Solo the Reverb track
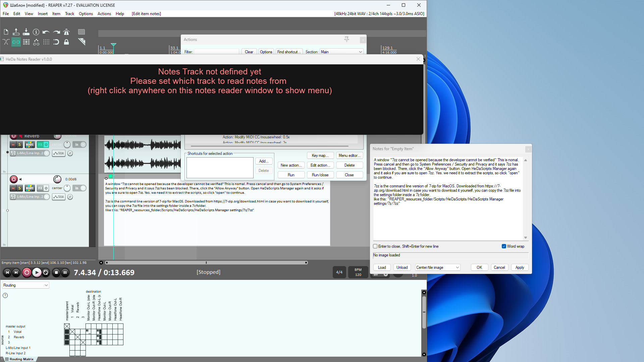Viewport: 644px width, 362px height. click(x=19, y=145)
